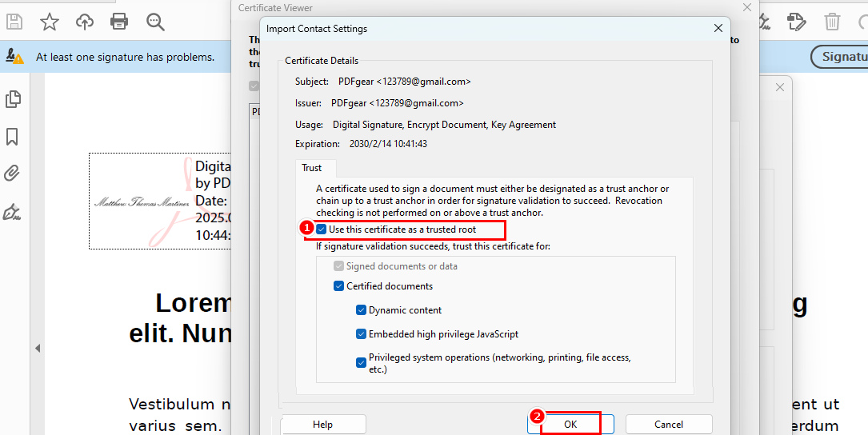
Task: Close the dialog behind Certificate Viewer
Action: coord(779,87)
